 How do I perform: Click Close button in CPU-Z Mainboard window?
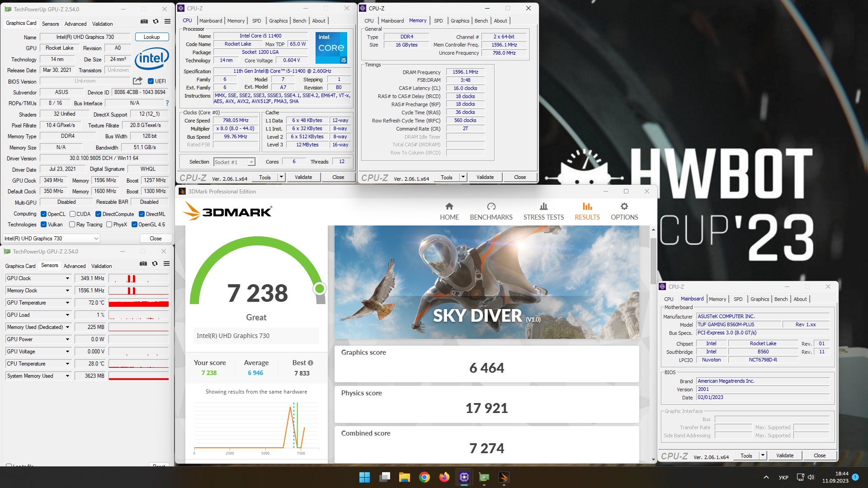[x=820, y=455]
